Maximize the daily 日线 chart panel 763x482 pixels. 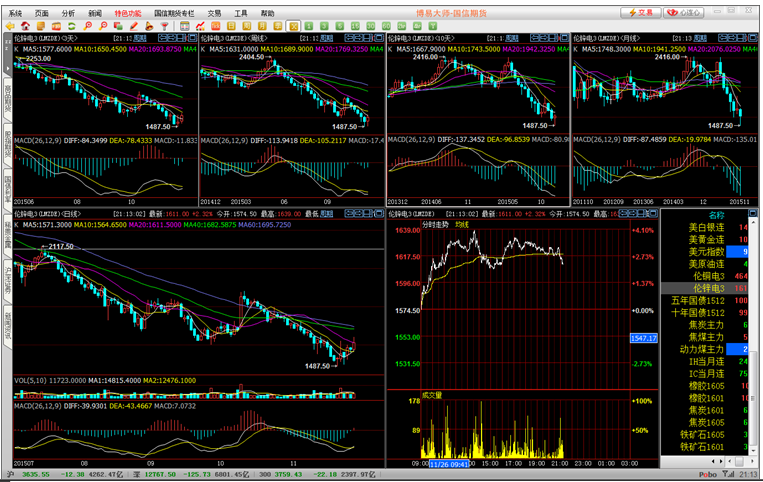(380, 214)
